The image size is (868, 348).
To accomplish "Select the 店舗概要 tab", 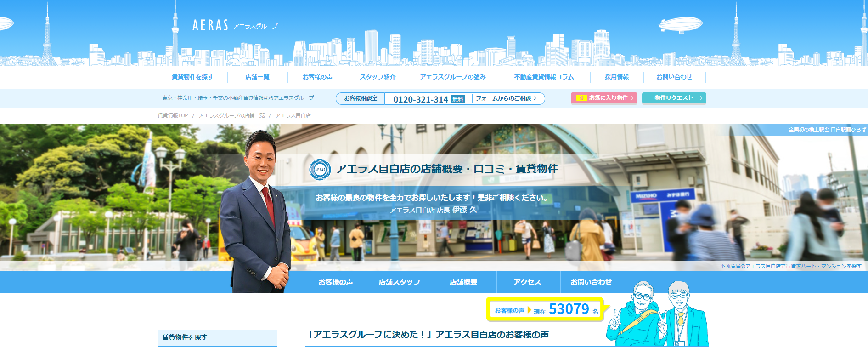I will click(463, 282).
